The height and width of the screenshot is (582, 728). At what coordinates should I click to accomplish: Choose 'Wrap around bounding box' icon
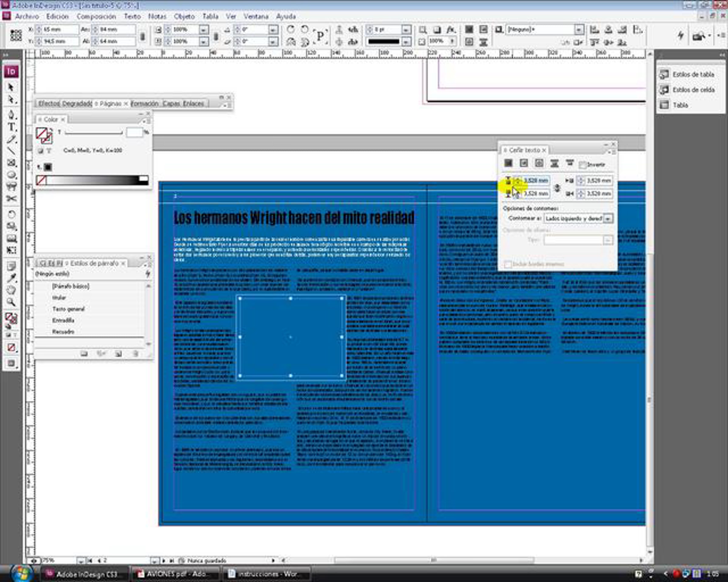(524, 164)
